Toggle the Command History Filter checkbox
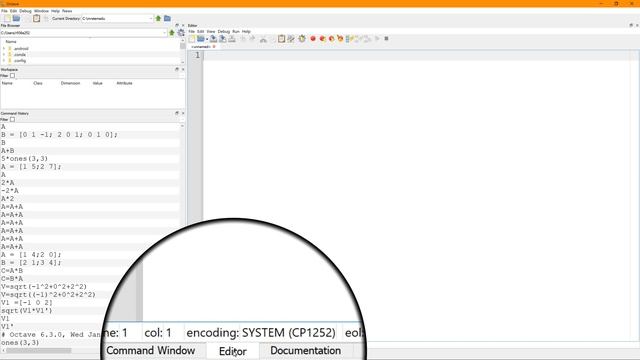 coord(12,120)
